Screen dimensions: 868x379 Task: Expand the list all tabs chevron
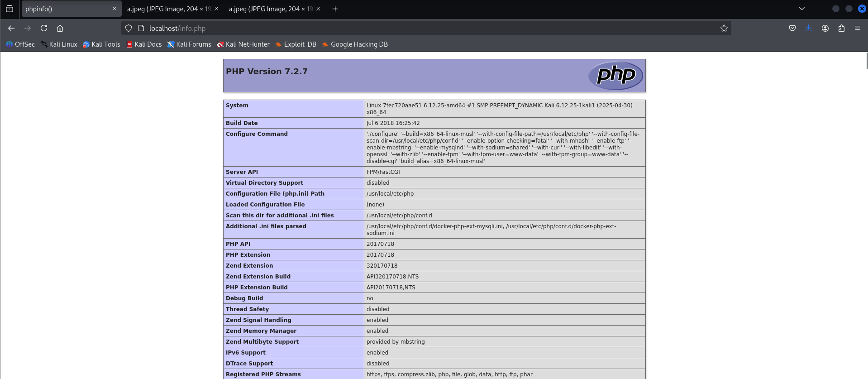801,9
